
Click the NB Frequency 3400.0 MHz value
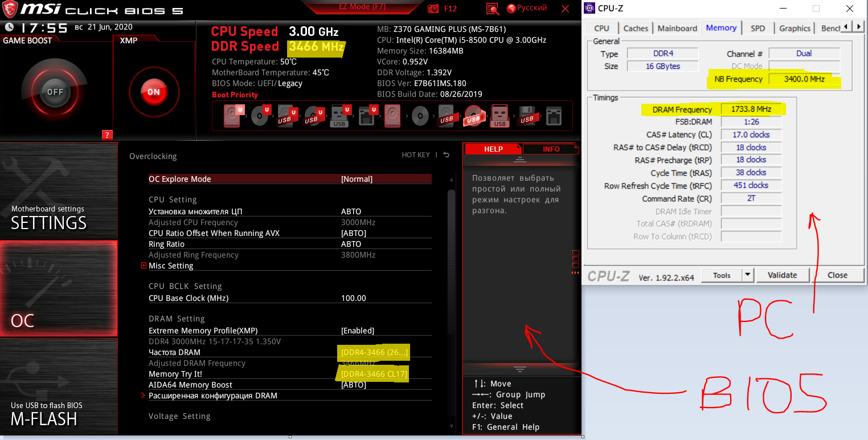[x=804, y=79]
